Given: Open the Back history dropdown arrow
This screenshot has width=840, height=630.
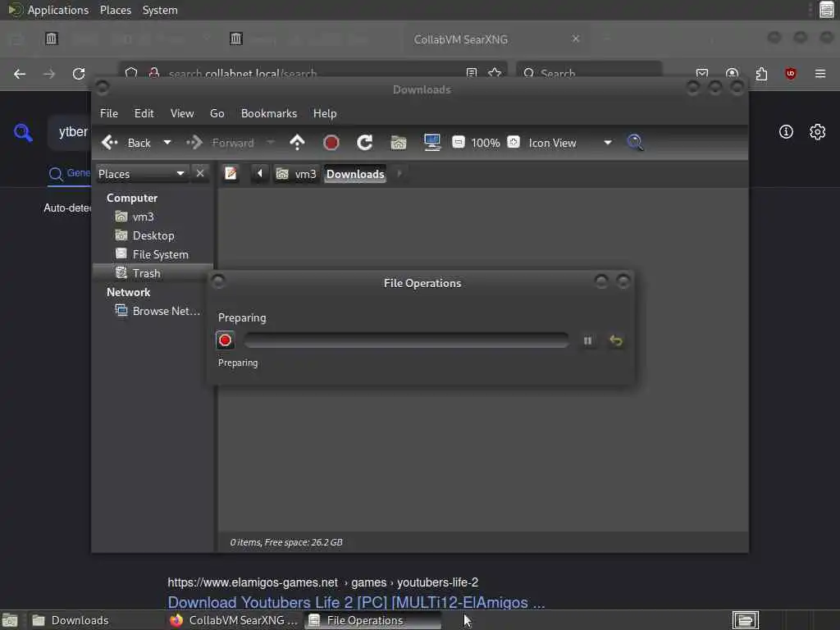Looking at the screenshot, I should coord(167,143).
